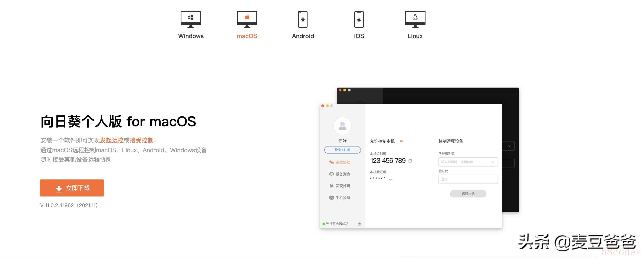Expand the dropdown in the dark window

pyautogui.click(x=509, y=146)
